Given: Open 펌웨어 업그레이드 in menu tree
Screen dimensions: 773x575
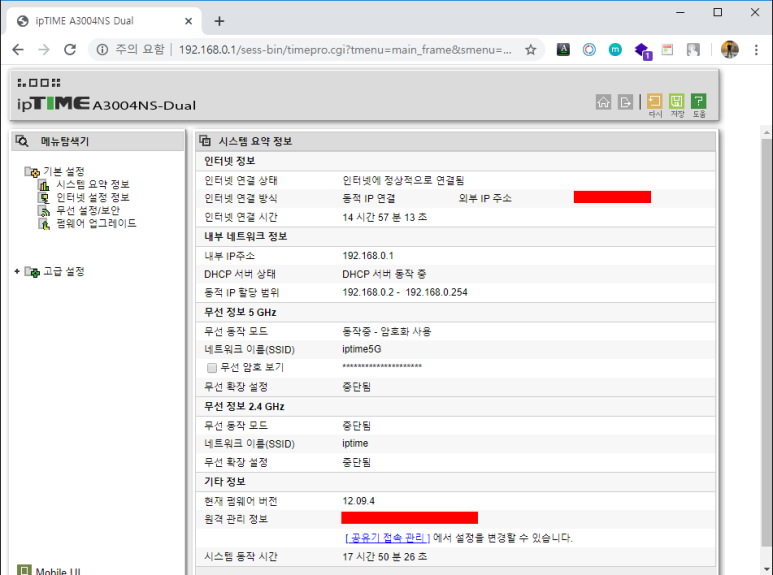Looking at the screenshot, I should tap(96, 223).
